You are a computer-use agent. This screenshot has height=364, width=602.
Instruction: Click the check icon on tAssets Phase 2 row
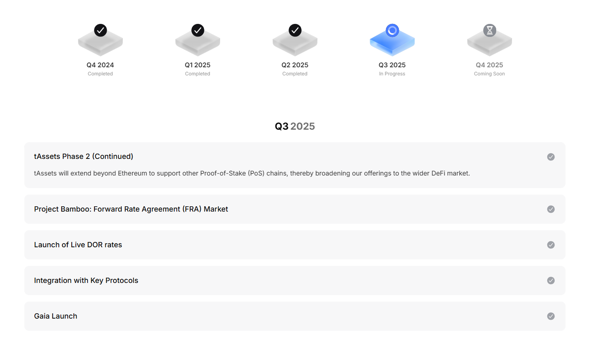551,157
